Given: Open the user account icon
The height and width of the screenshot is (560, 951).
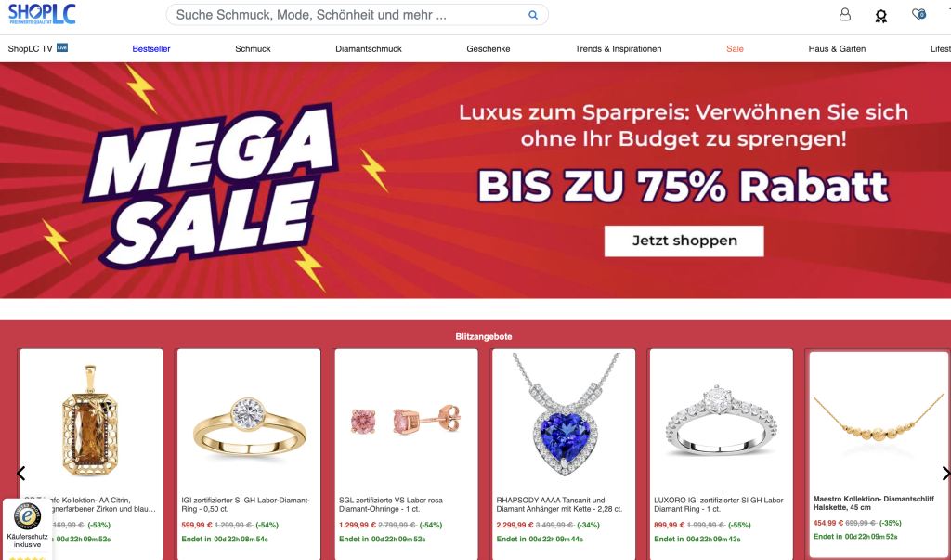Looking at the screenshot, I should (x=845, y=15).
